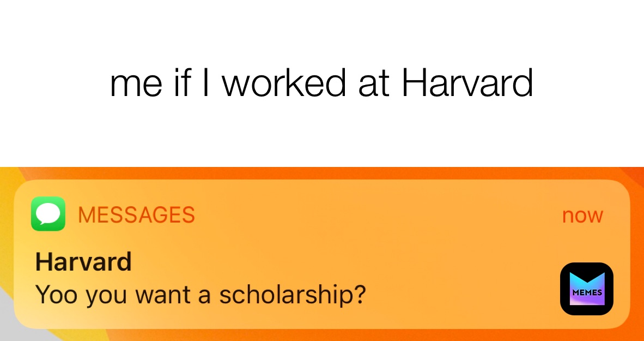Tap the green Messages app icon
Screen dimensions: 644x341
coord(48,214)
